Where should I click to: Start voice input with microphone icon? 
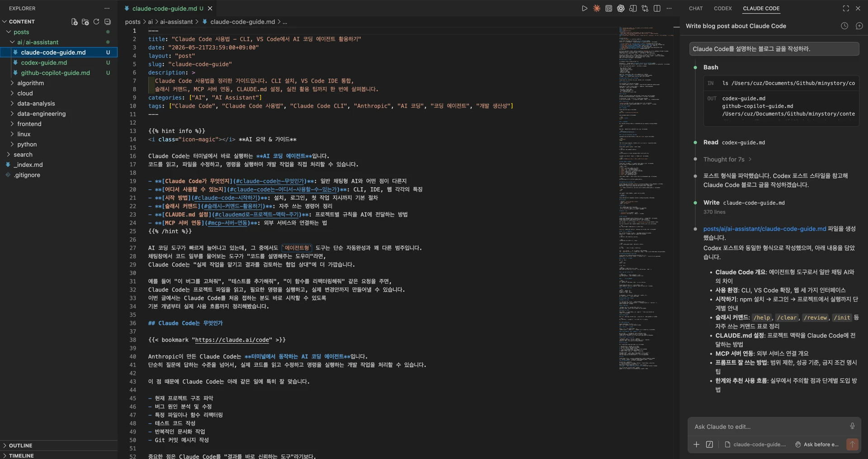point(852,426)
